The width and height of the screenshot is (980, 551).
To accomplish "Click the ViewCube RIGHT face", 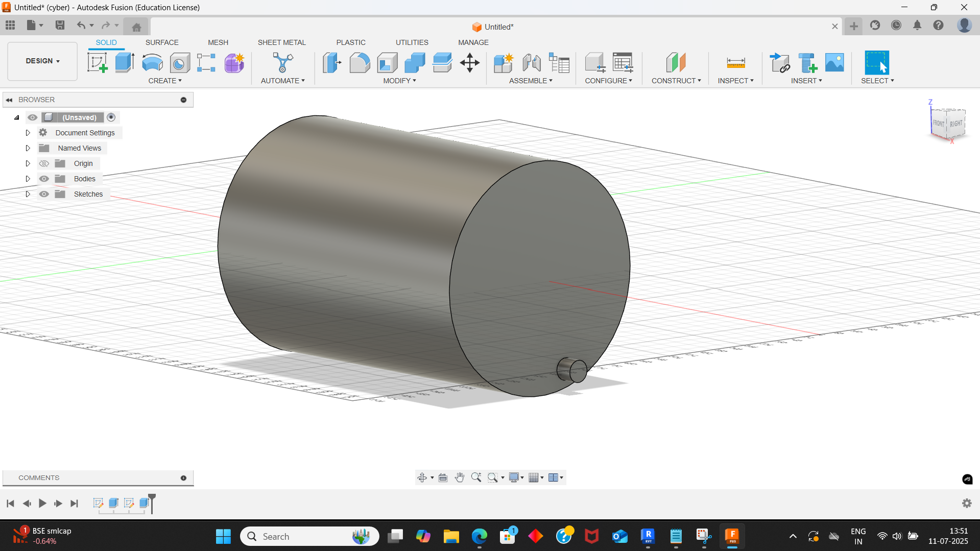I will [955, 124].
